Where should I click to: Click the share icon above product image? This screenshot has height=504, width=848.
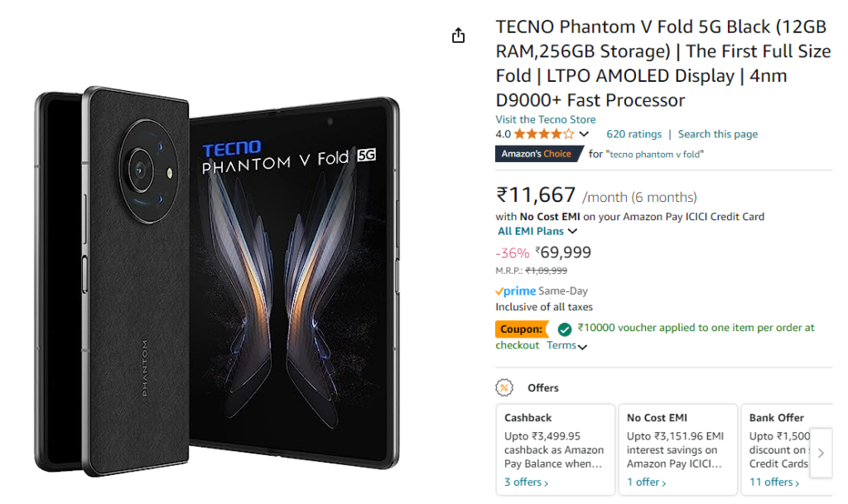pos(458,36)
